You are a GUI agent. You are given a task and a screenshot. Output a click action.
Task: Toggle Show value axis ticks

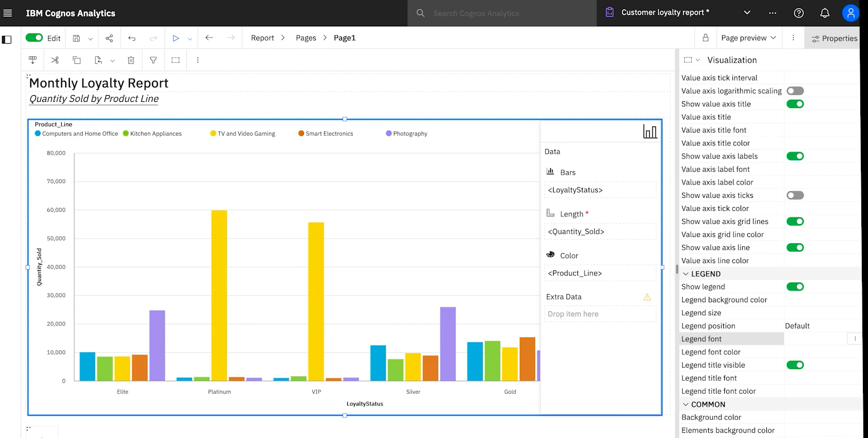(x=795, y=195)
